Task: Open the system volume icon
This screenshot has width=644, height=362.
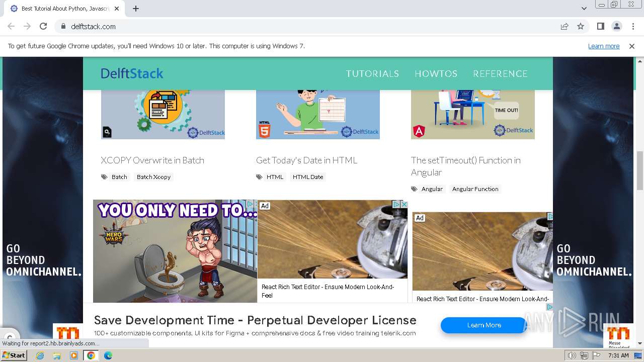Action: coord(572,355)
